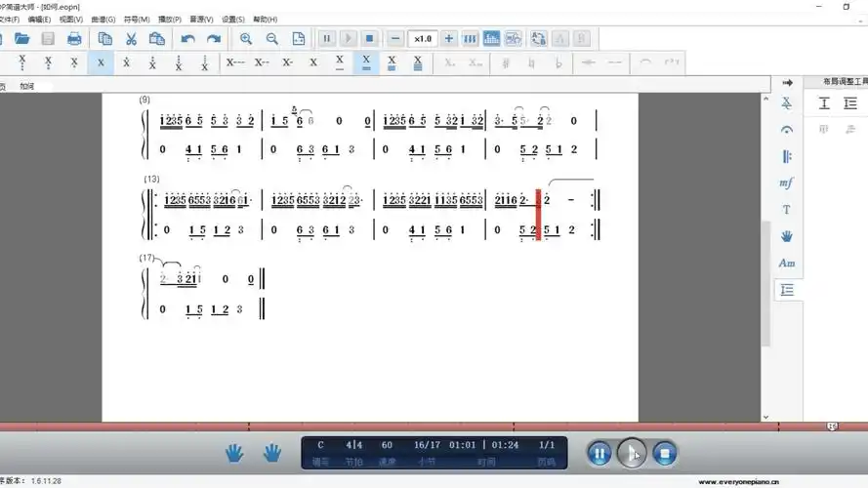Image resolution: width=868 pixels, height=488 pixels.
Task: Open the chord symbol Am tool
Action: tap(786, 264)
